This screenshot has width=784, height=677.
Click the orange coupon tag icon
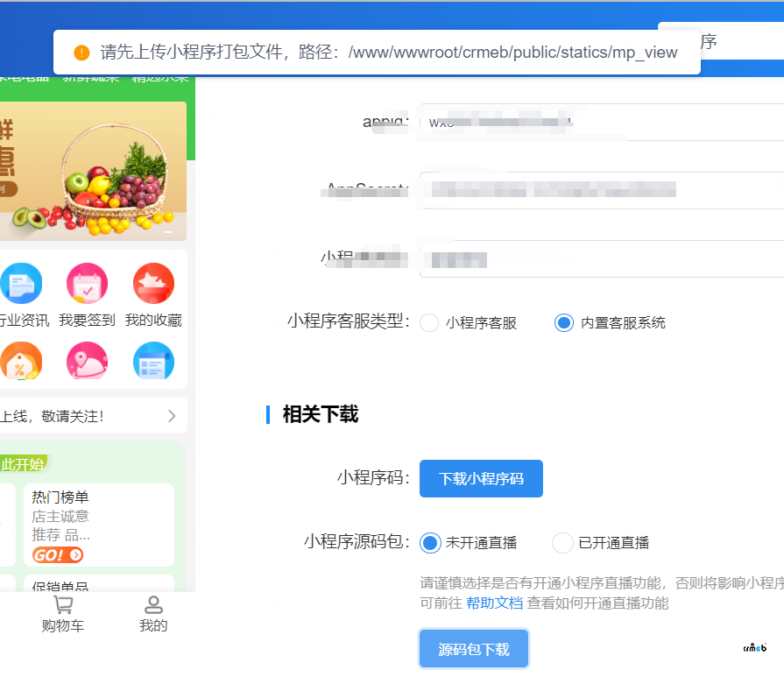pyautogui.click(x=21, y=361)
